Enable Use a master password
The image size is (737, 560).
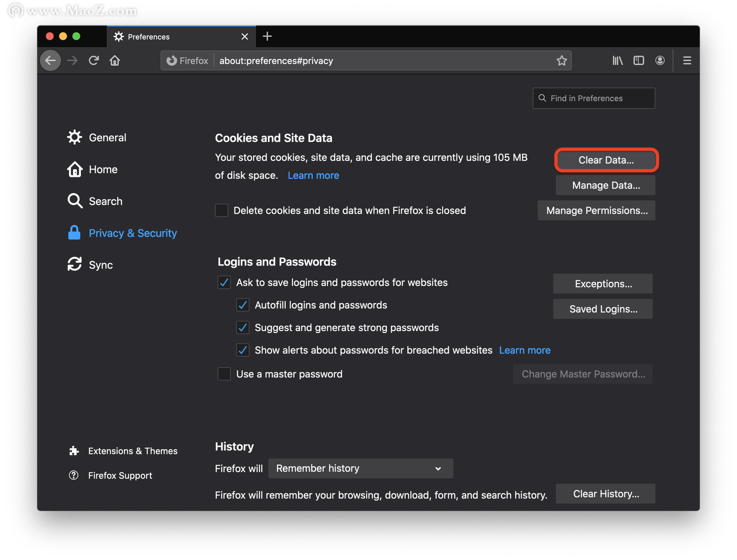(224, 374)
